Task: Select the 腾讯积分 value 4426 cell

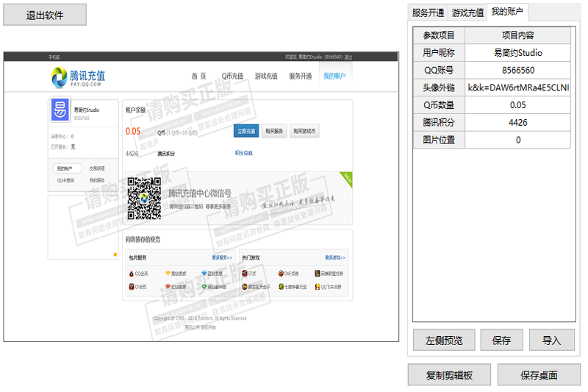Action: [517, 123]
